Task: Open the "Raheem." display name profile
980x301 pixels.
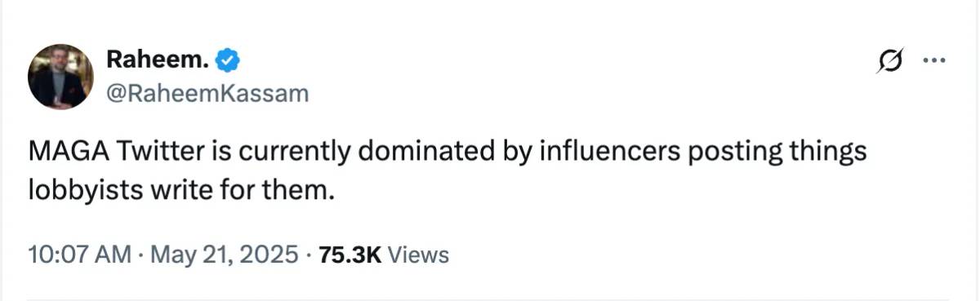Action: (158, 59)
